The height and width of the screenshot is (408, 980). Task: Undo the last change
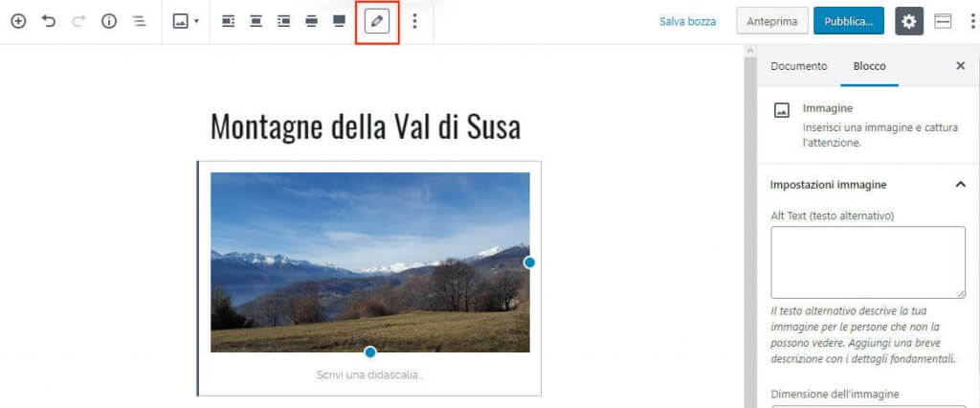point(49,21)
